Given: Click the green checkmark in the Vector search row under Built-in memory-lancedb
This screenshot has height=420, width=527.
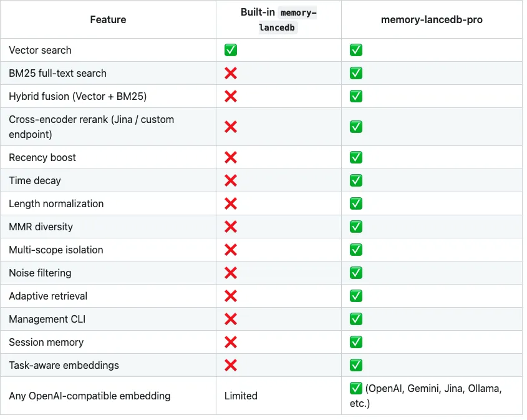Looking at the screenshot, I should (x=231, y=51).
